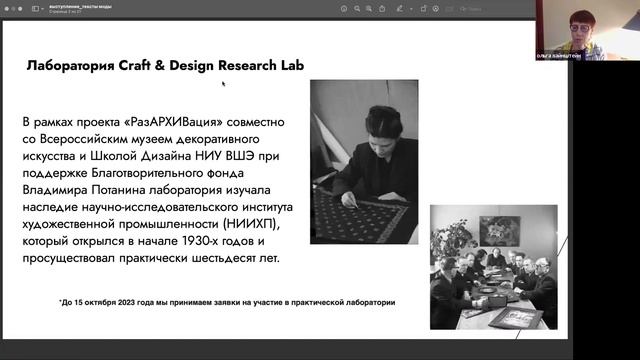Image resolution: width=640 pixels, height=360 pixels.
Task: Click the text 'НИУ ВШЭ' on the slide
Action: tap(224, 156)
